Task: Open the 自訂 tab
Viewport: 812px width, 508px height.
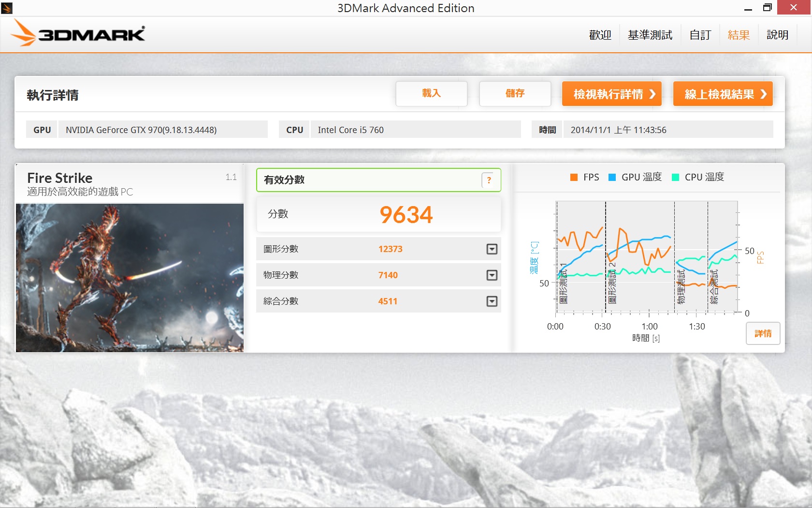Action: (x=700, y=35)
